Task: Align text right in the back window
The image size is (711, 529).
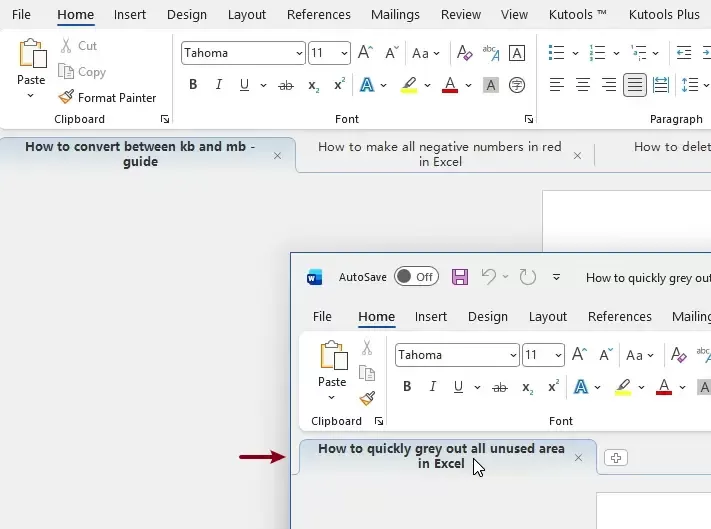Action: point(609,85)
